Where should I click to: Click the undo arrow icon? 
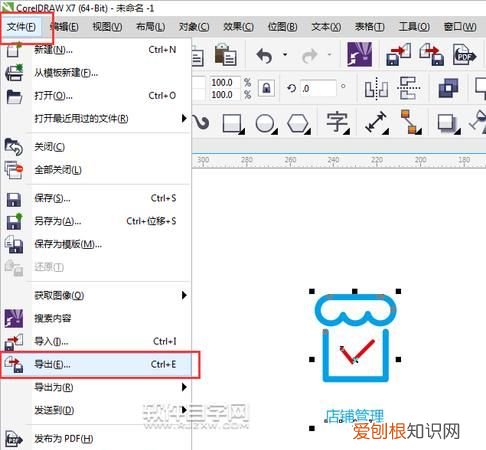(264, 55)
